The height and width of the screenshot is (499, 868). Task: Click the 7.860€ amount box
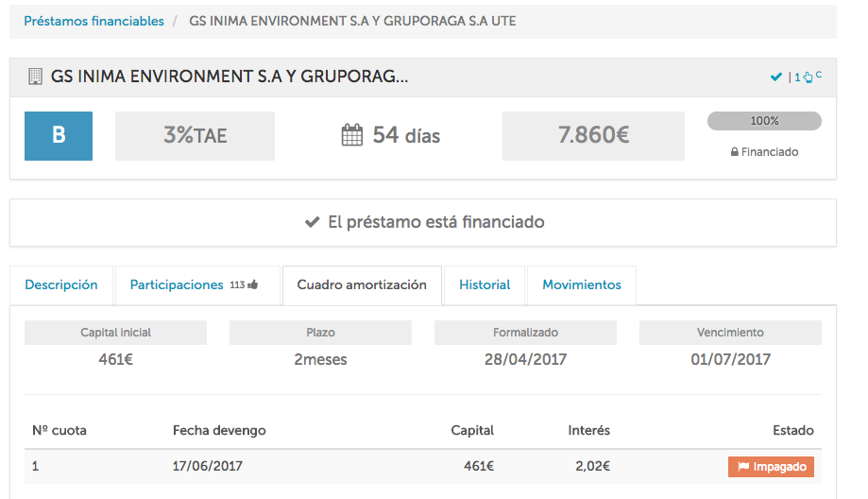coord(594,136)
